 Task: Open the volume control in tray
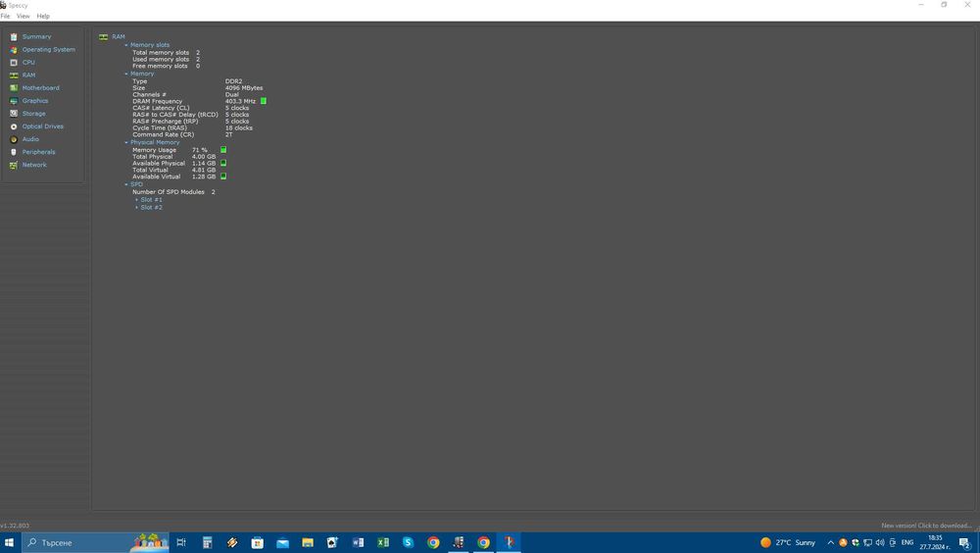tap(880, 542)
